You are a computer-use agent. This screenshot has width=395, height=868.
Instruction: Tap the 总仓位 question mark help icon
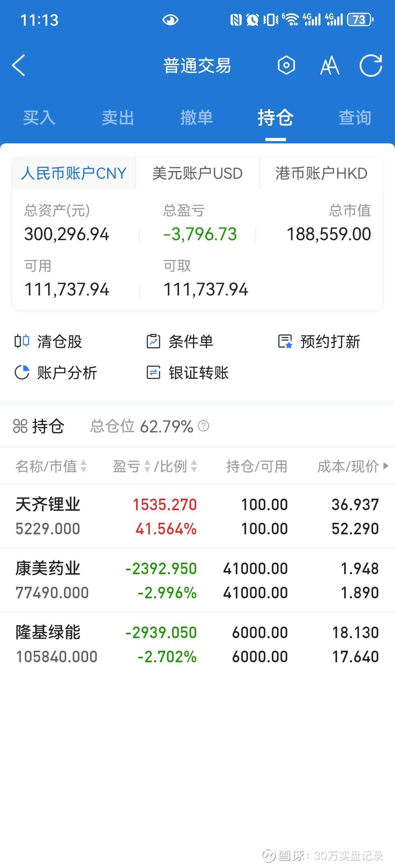(203, 426)
